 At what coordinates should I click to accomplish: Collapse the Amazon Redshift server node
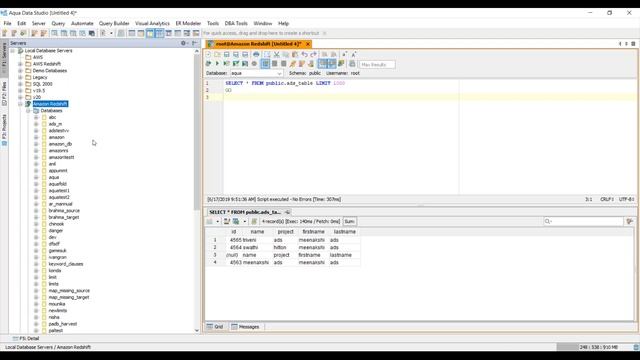tap(20, 104)
